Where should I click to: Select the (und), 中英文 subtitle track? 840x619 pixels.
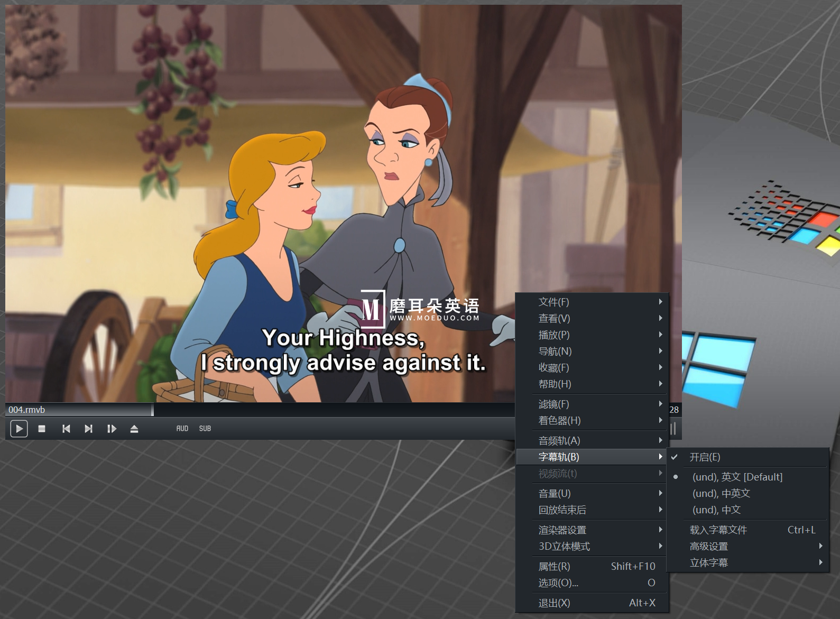pos(721,493)
